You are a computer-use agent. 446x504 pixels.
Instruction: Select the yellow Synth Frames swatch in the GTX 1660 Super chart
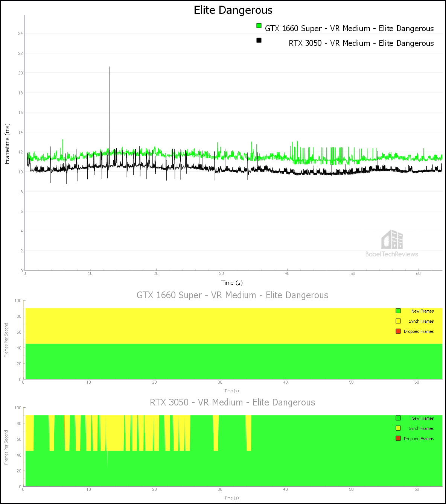click(398, 321)
